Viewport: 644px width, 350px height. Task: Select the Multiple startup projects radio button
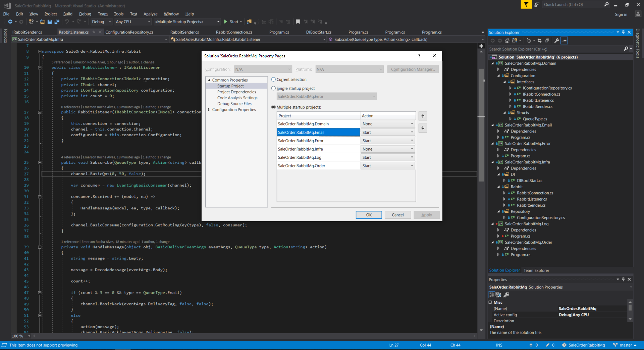[273, 107]
